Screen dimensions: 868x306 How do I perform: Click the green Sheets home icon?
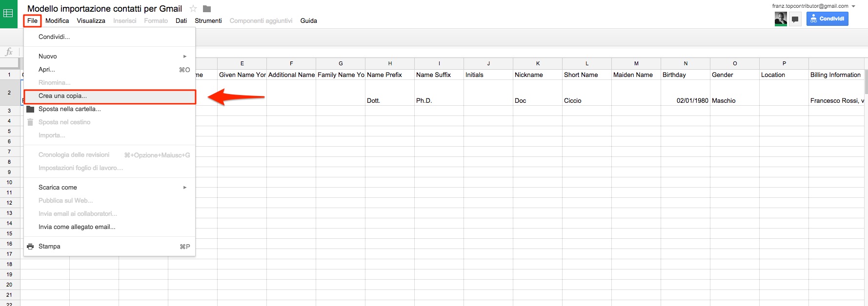(x=8, y=14)
